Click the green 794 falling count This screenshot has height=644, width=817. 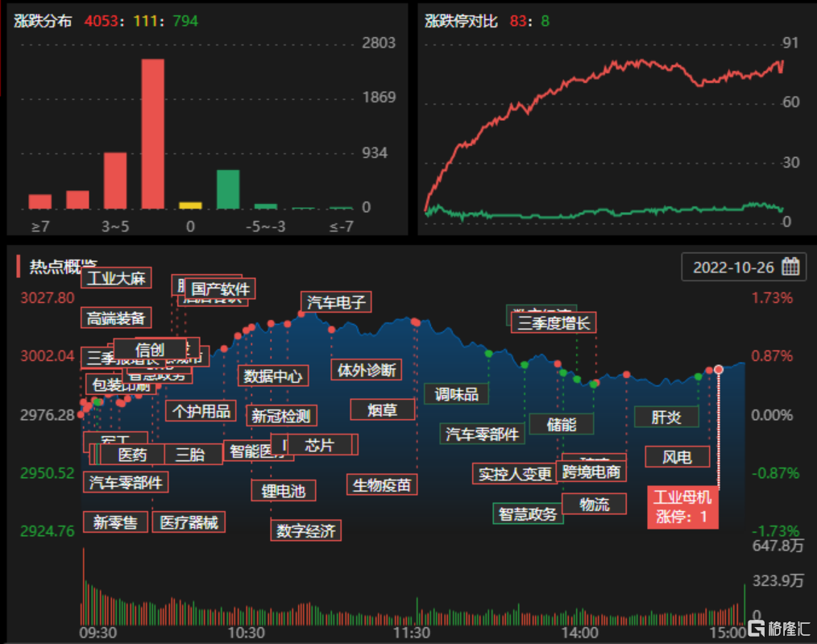pyautogui.click(x=185, y=21)
